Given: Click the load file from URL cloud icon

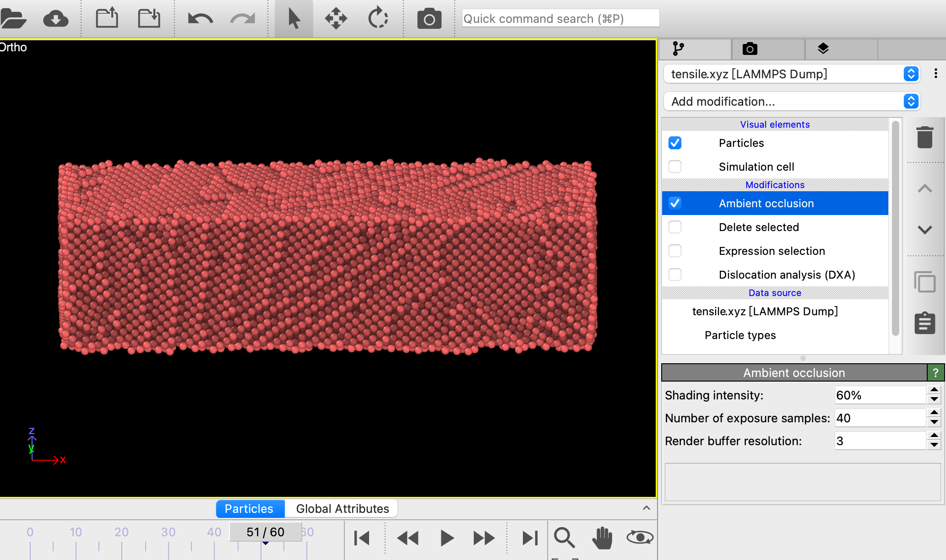Looking at the screenshot, I should 55,19.
